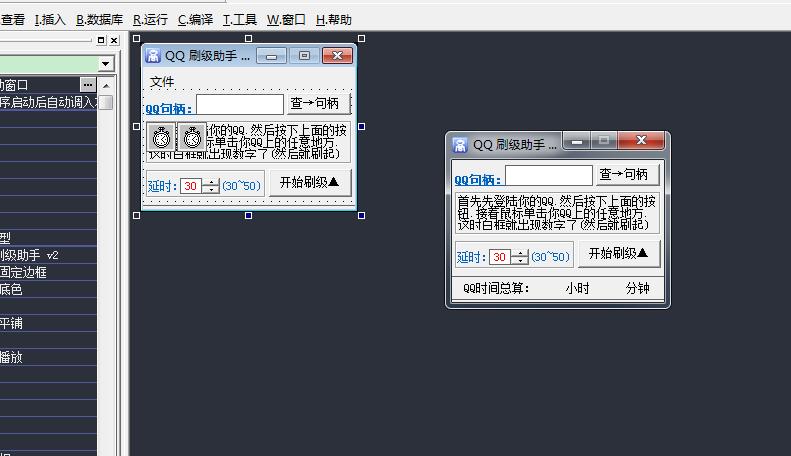
Task: Click the QQ句柄: label in design form
Action: click(168, 108)
